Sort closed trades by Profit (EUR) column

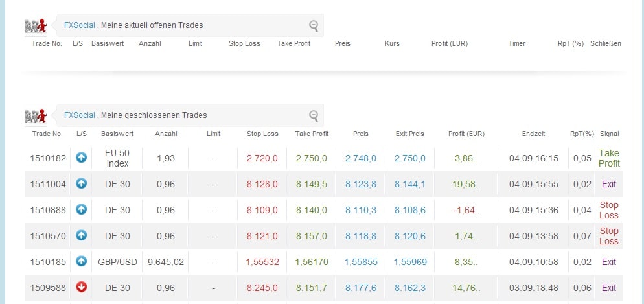click(x=466, y=134)
